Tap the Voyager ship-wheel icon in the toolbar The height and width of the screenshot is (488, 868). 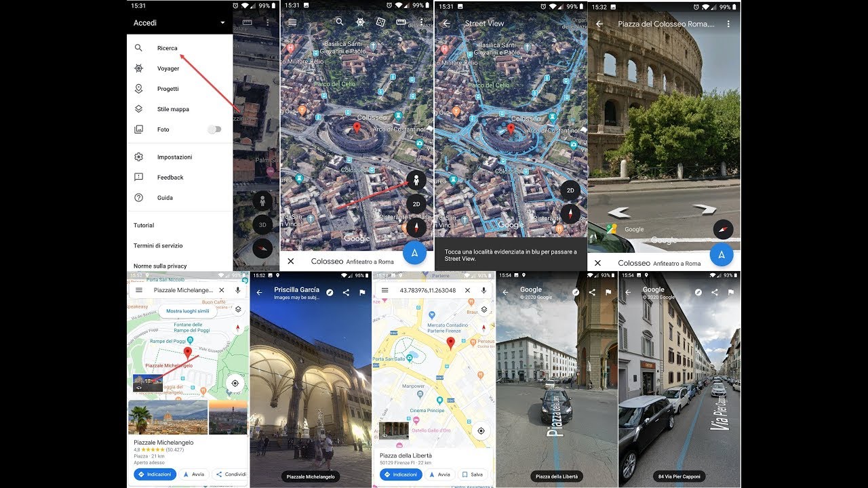tap(360, 22)
